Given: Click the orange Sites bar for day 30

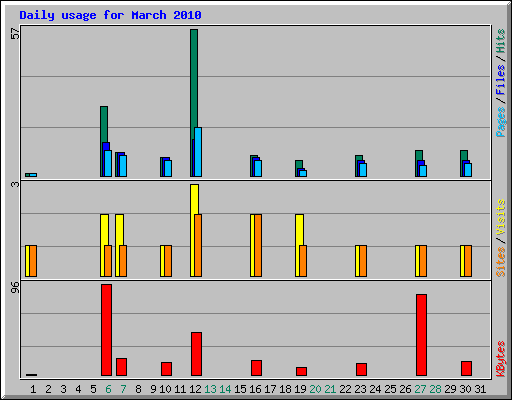Looking at the screenshot, I should pyautogui.click(x=468, y=261).
